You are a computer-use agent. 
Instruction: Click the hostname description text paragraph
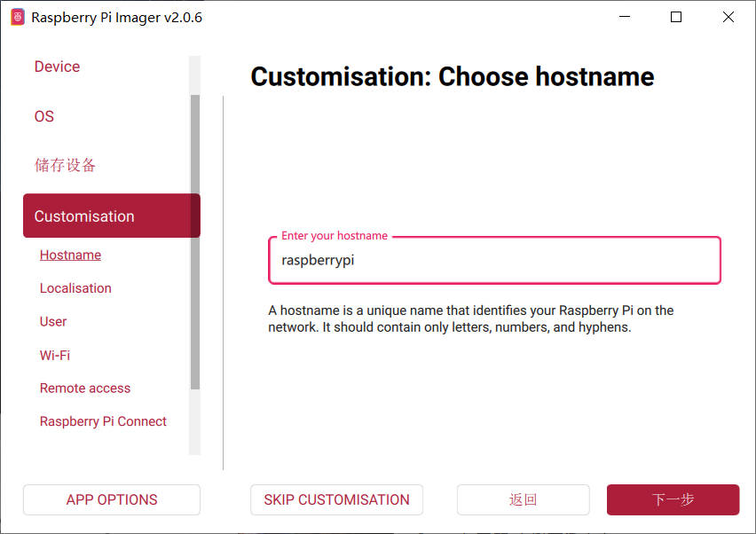coord(470,318)
